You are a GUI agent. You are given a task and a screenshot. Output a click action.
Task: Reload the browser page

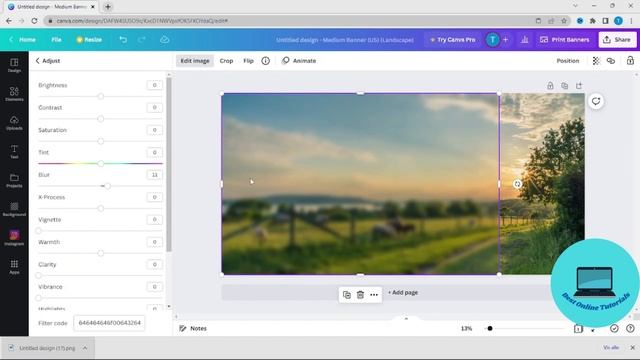34,20
